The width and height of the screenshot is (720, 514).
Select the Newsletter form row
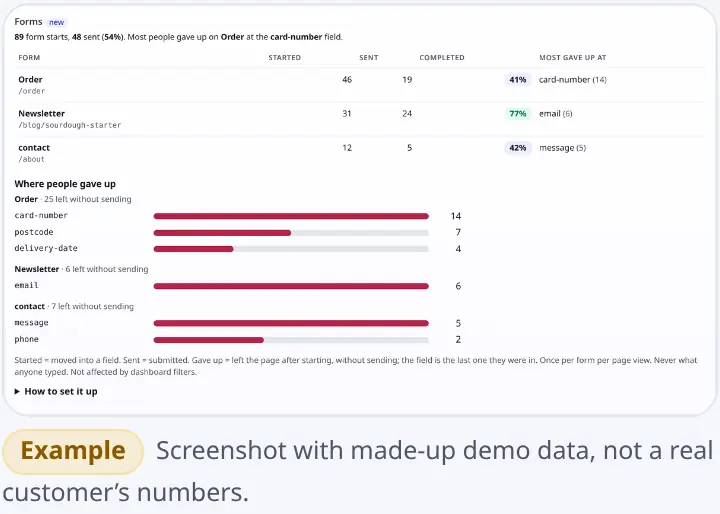coord(359,119)
